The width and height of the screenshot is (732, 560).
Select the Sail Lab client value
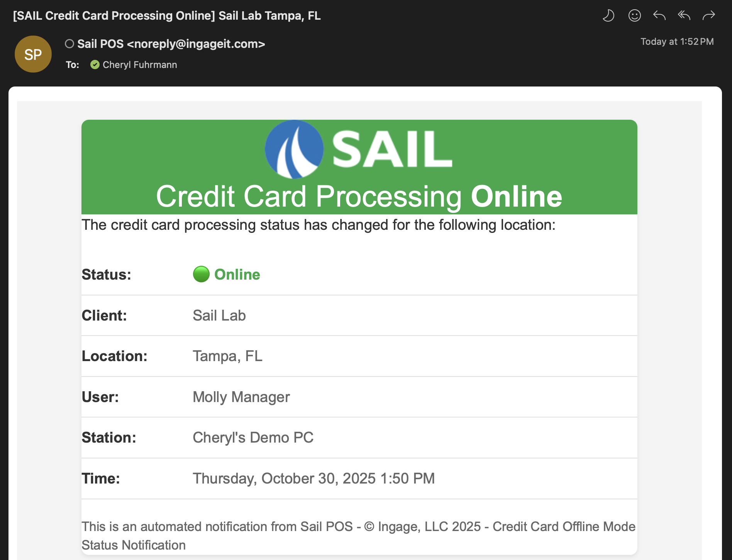coord(219,316)
